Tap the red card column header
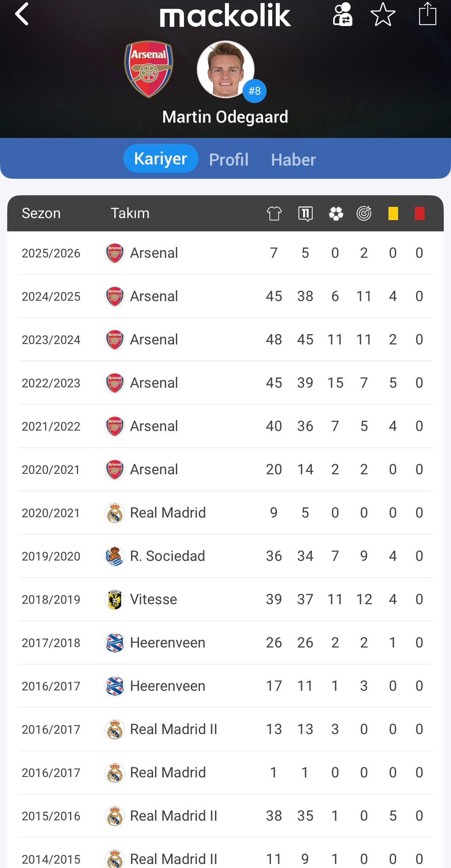This screenshot has width=451, height=868. (x=420, y=213)
